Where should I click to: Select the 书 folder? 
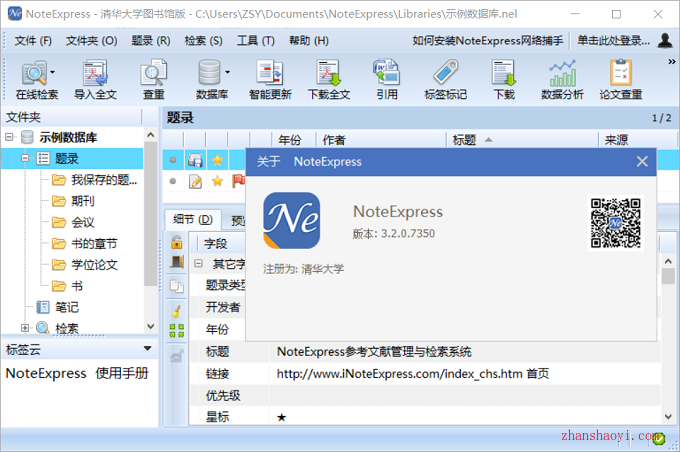[77, 286]
